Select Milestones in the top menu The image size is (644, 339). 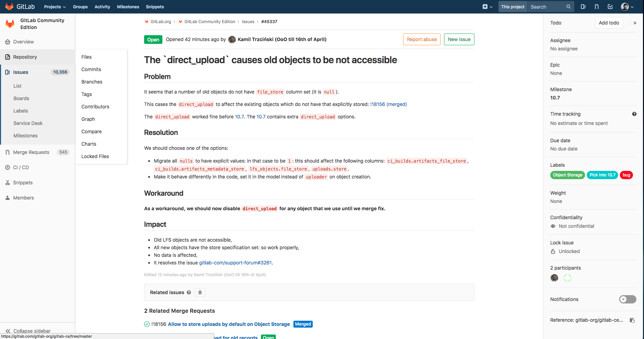coord(128,7)
